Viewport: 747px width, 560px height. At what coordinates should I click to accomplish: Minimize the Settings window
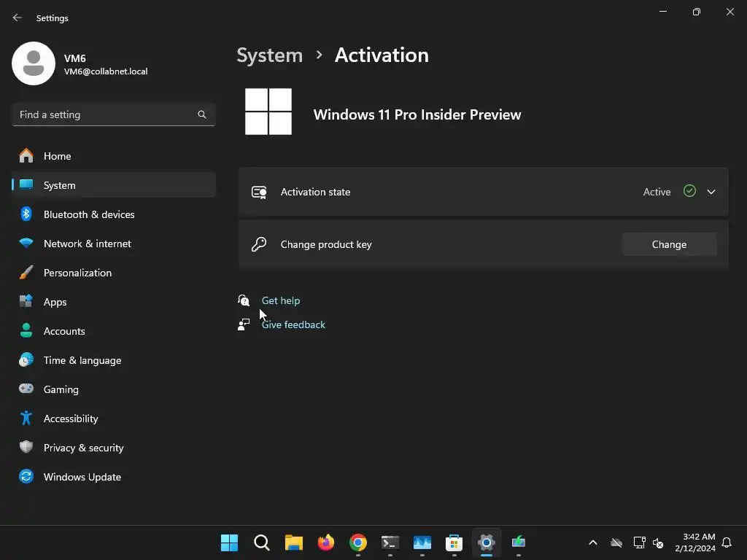663,12
